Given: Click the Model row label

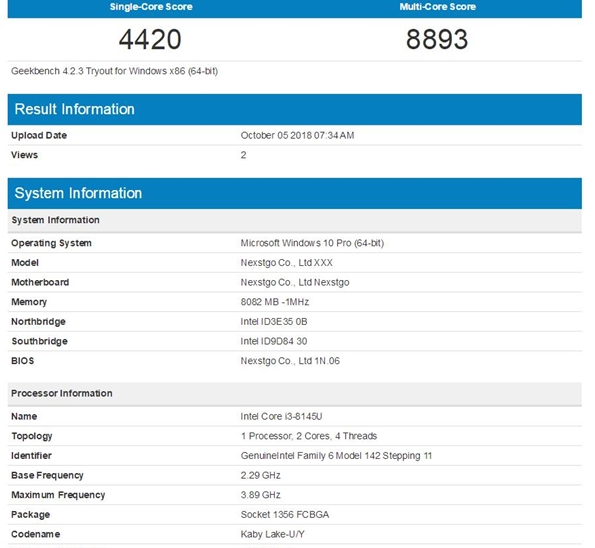Looking at the screenshot, I should (x=25, y=263).
